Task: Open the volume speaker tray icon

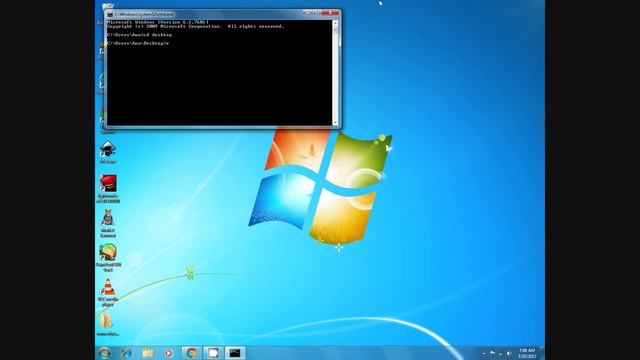Action: click(x=509, y=353)
